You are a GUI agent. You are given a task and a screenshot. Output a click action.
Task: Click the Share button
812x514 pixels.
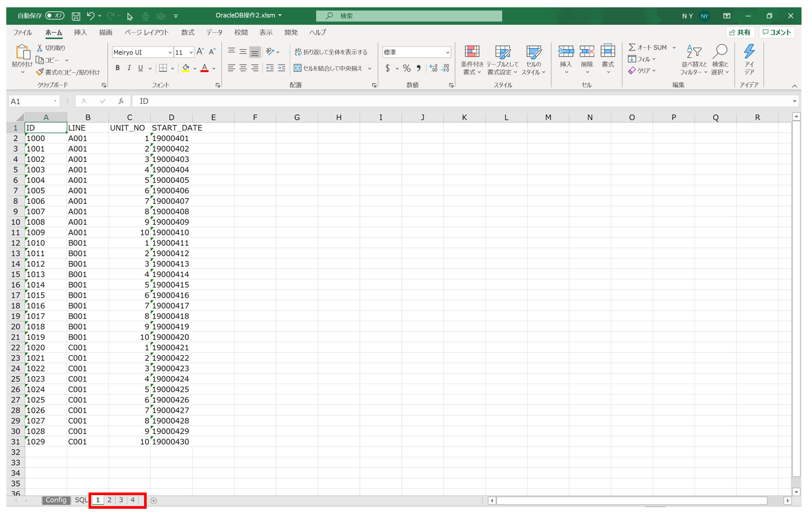coord(740,32)
